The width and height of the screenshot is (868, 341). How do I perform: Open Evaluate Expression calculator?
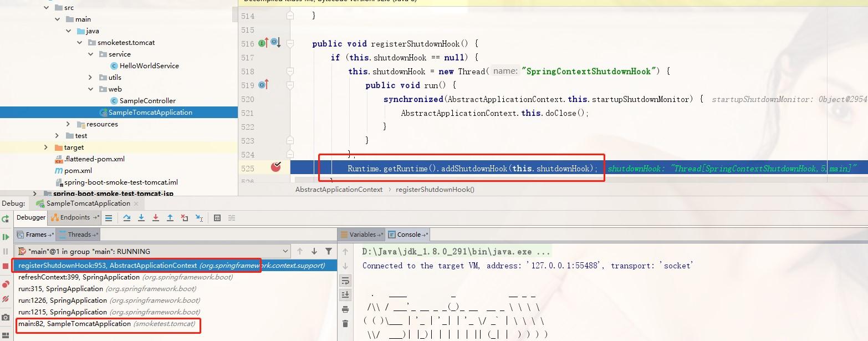pos(217,218)
